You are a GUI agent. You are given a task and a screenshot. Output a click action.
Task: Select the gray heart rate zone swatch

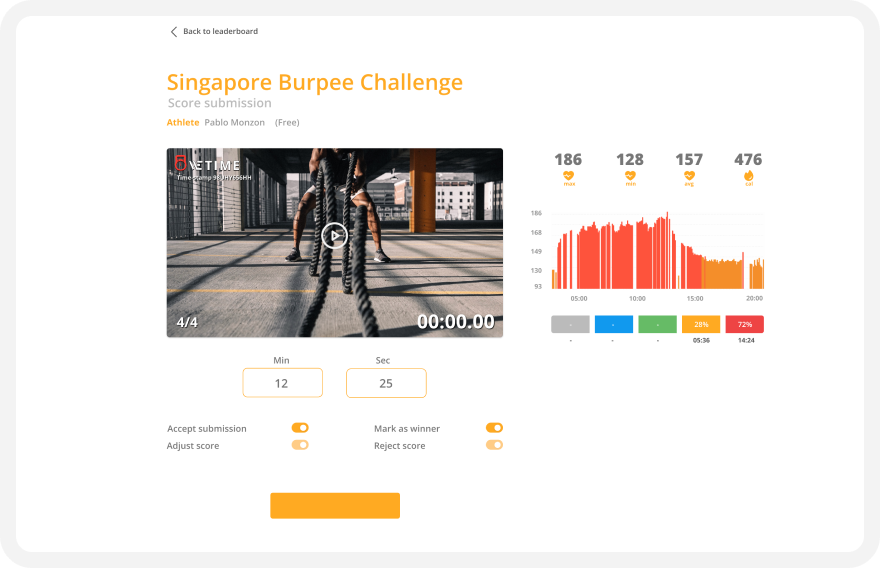[570, 324]
